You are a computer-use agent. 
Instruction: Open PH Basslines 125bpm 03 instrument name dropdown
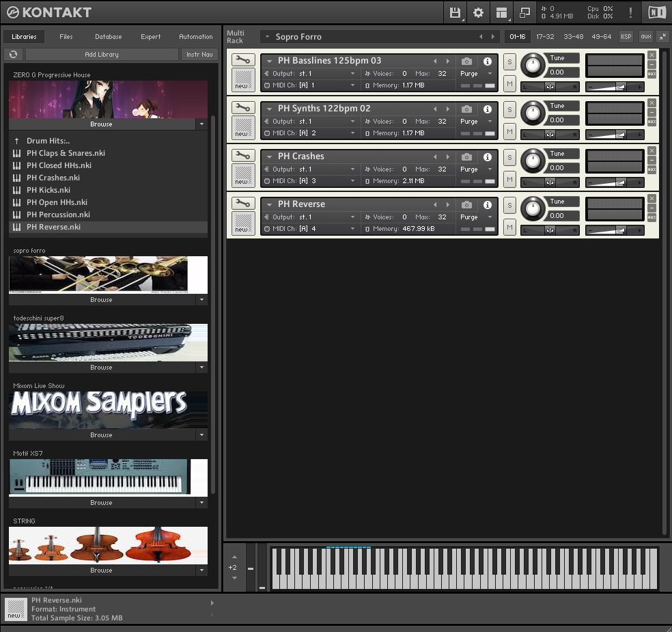pos(270,61)
